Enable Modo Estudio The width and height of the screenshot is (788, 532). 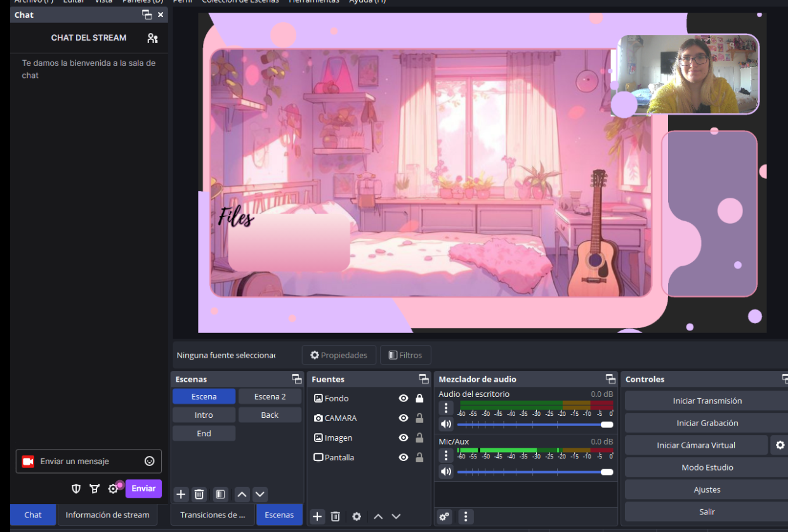tap(707, 467)
